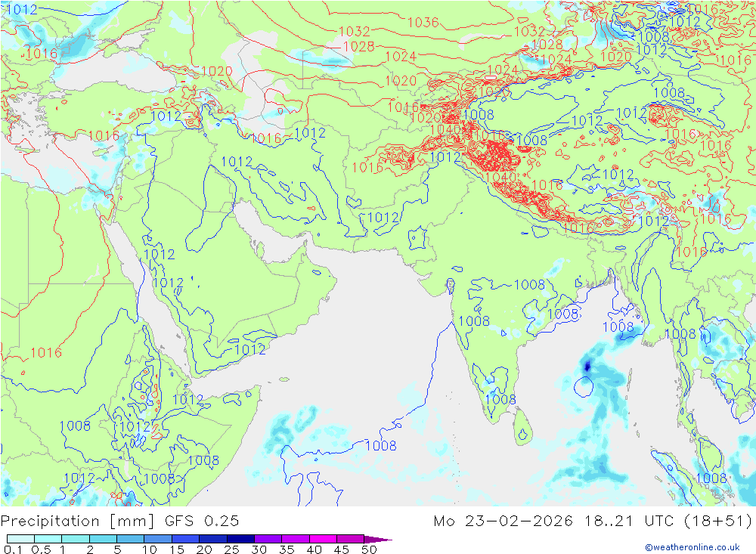Pick the 40–45 mm magenta legend swatch

click(x=323, y=539)
